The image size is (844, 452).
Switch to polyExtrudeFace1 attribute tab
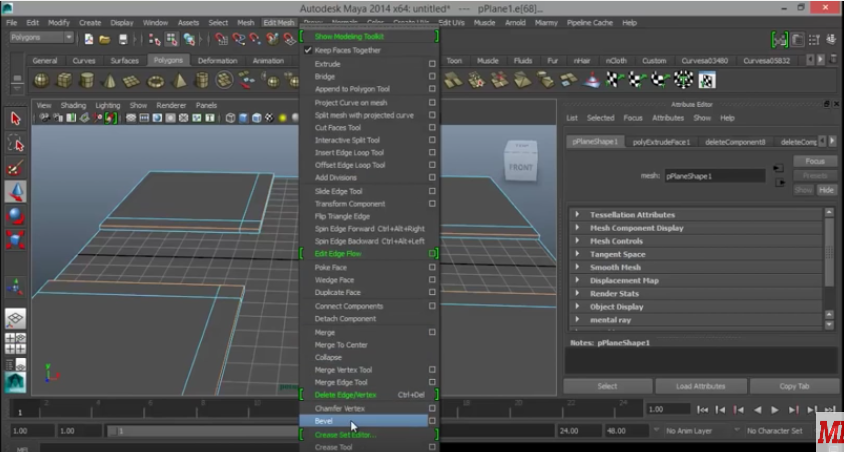(x=661, y=142)
